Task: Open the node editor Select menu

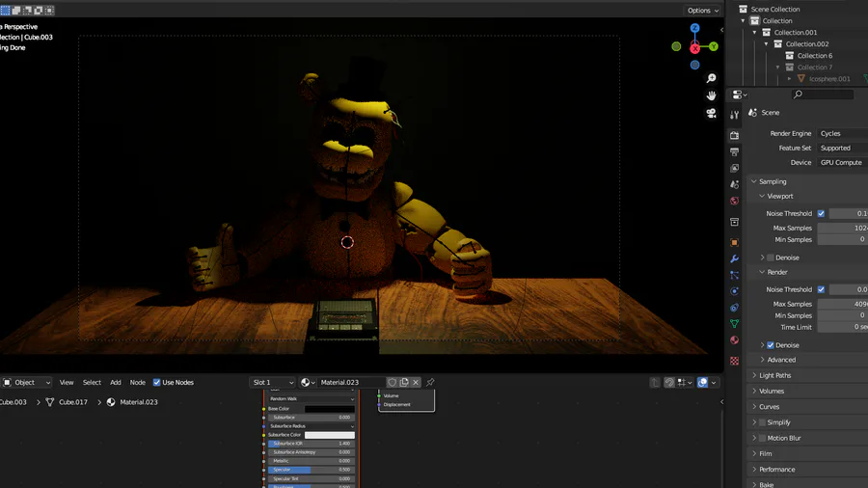Action: 92,382
